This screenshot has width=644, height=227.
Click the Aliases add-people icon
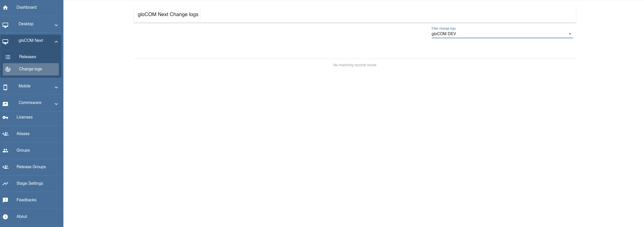[x=5, y=134]
